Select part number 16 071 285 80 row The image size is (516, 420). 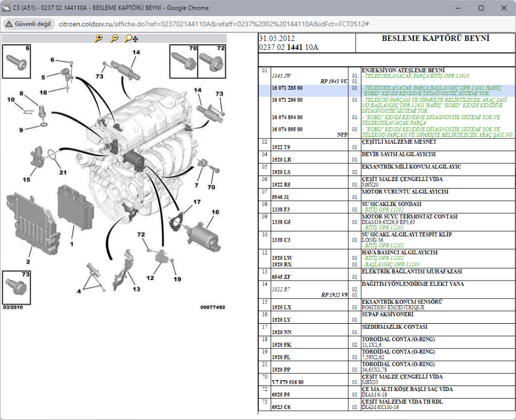coord(289,87)
